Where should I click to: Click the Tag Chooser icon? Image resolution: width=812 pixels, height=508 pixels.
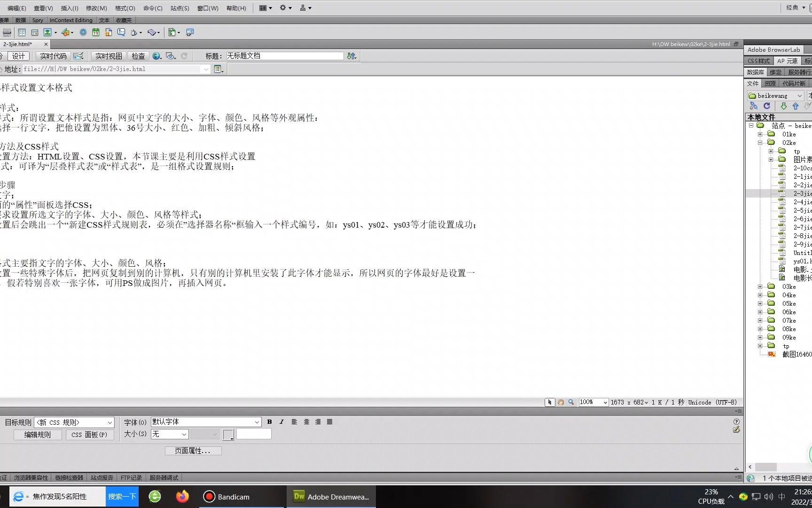(x=190, y=32)
